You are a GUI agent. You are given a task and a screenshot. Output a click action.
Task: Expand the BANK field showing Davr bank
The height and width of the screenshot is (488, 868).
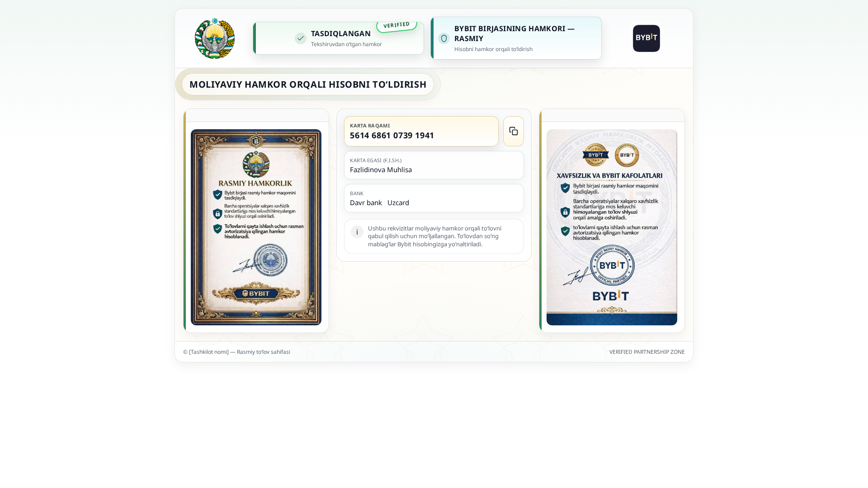pyautogui.click(x=434, y=198)
